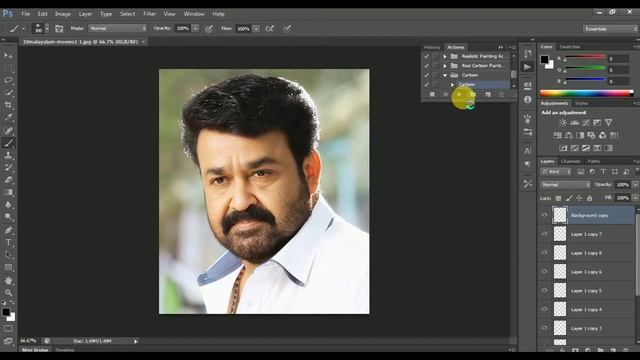Viewport: 640px width, 360px height.
Task: Hide the Layer 1 copy 7 layer
Action: coord(544,234)
